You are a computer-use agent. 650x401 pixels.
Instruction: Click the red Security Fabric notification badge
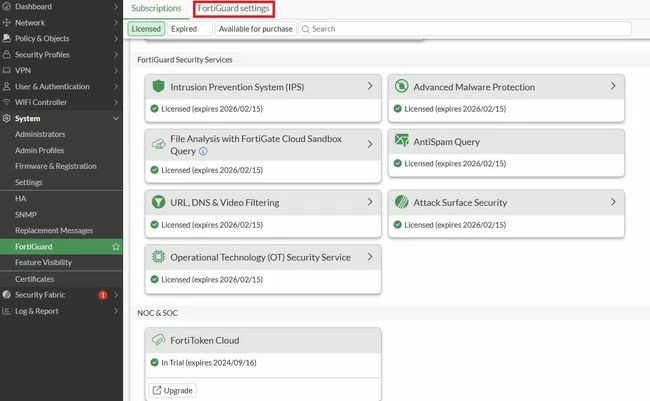103,295
